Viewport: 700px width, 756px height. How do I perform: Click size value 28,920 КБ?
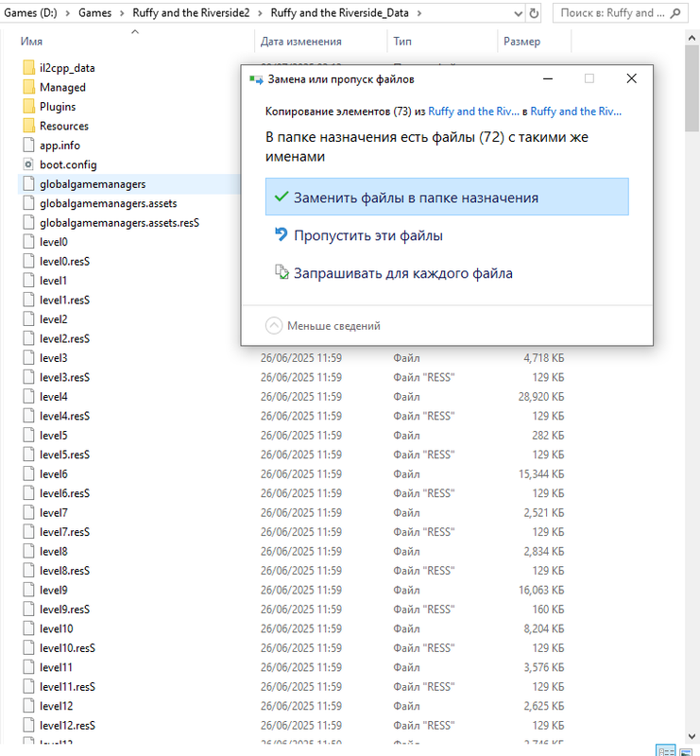tap(541, 396)
